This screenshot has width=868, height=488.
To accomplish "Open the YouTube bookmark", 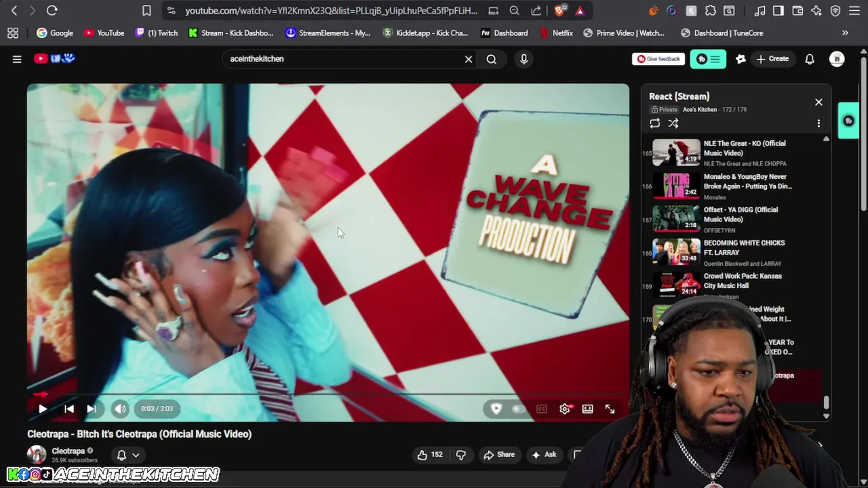I will click(104, 33).
